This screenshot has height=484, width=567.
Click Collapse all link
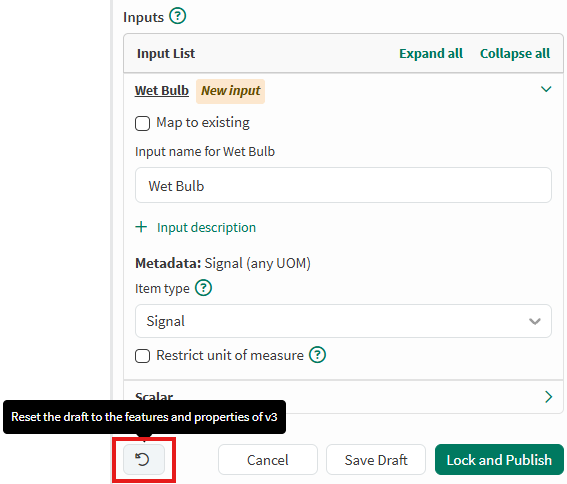tap(515, 54)
